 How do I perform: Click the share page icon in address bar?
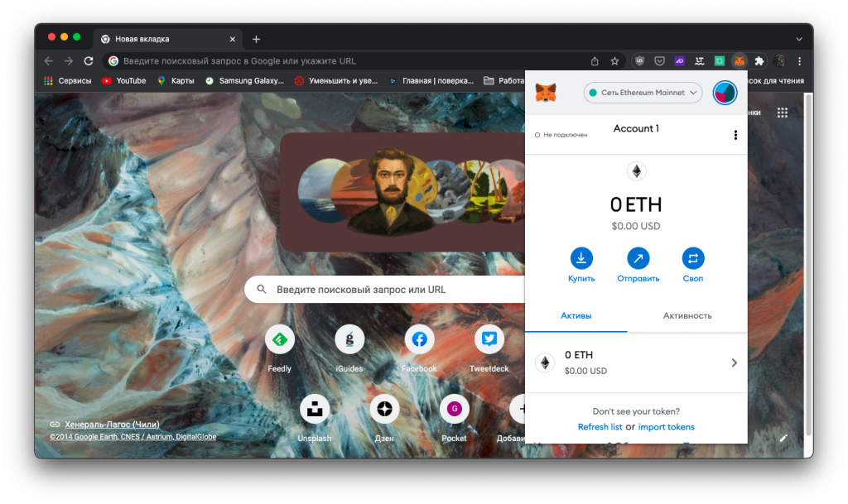595,61
